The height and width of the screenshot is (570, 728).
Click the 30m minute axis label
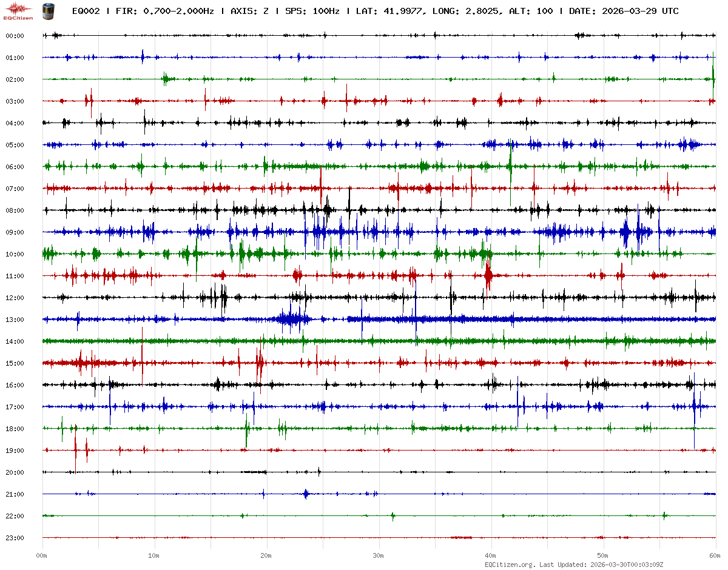point(379,555)
